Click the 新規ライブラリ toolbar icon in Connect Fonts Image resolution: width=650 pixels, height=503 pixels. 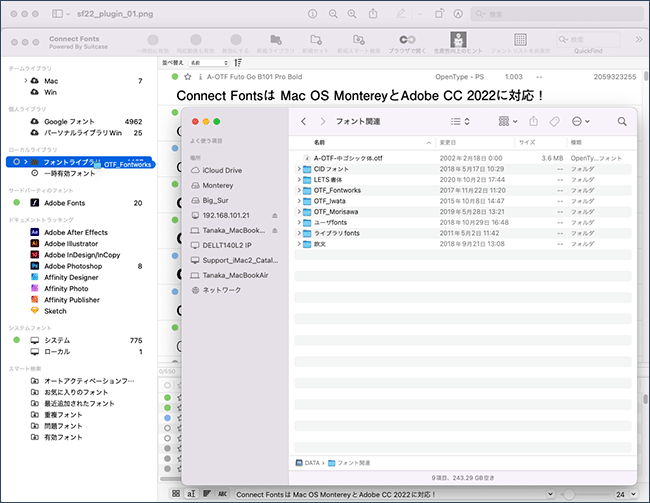[x=276, y=40]
